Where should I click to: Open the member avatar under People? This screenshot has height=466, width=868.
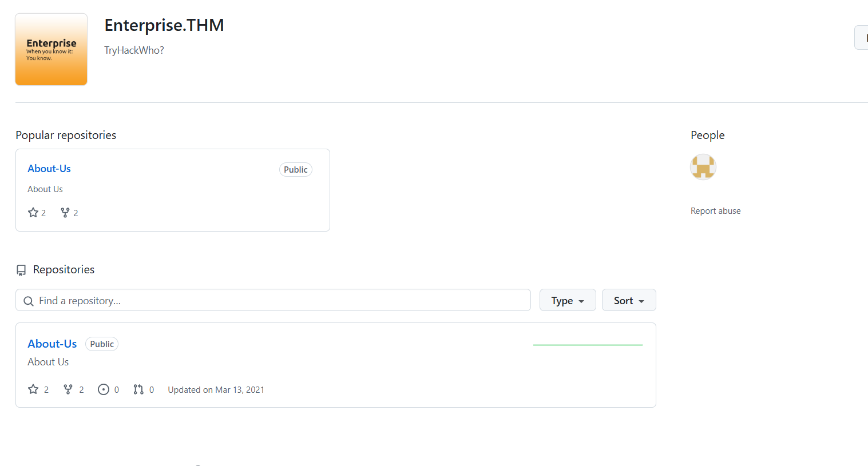point(703,167)
